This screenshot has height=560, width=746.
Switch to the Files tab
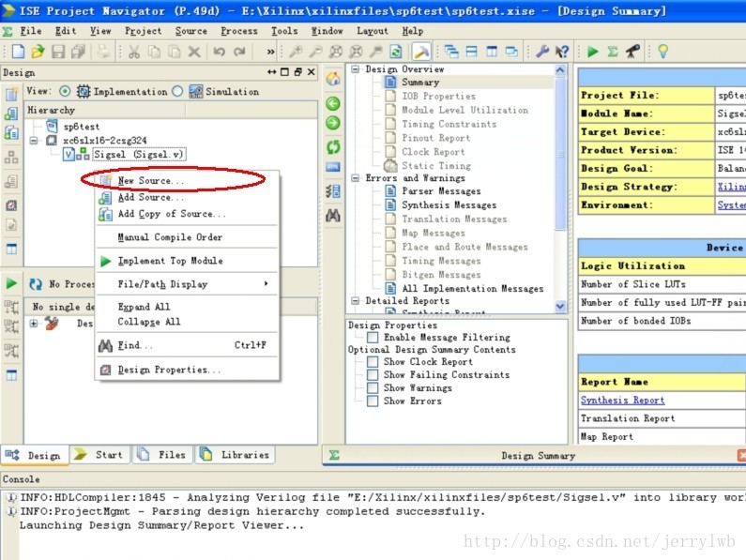(x=163, y=455)
